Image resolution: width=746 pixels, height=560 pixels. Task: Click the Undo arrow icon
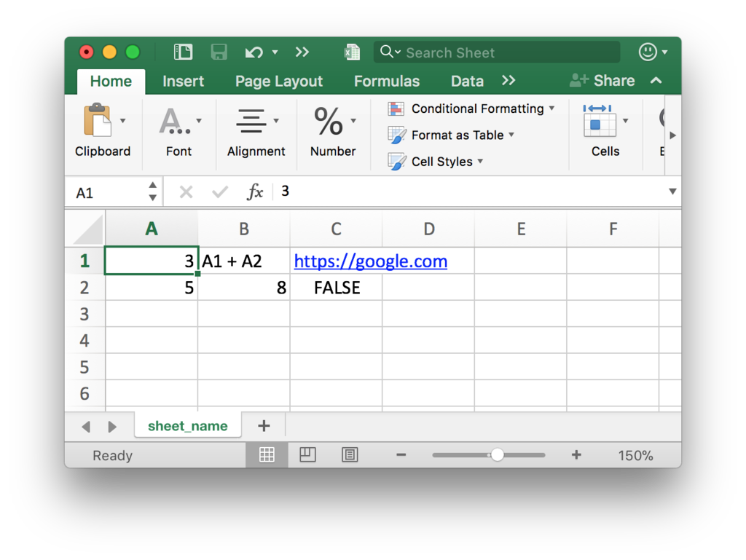pyautogui.click(x=254, y=52)
